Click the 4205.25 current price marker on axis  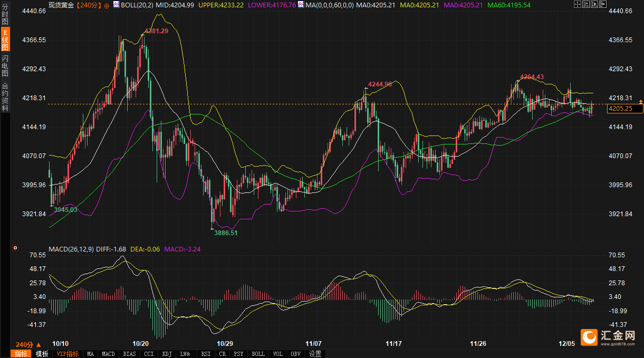pos(625,109)
